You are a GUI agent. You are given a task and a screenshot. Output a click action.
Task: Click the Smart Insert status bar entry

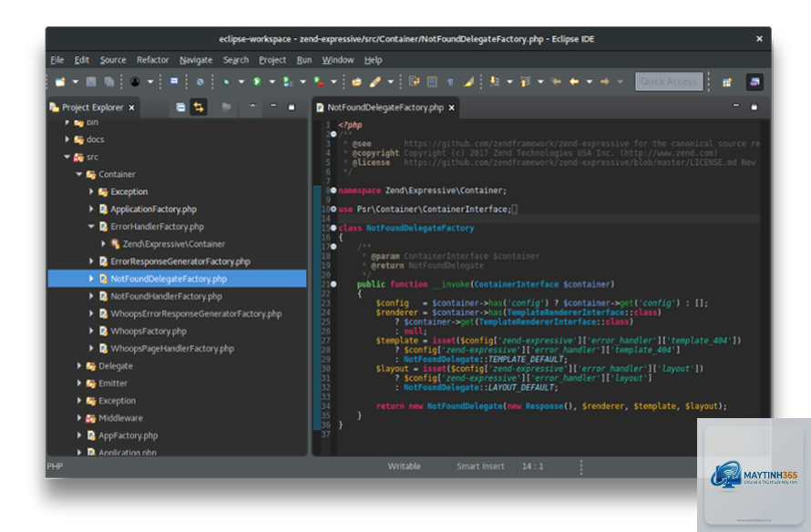[480, 466]
